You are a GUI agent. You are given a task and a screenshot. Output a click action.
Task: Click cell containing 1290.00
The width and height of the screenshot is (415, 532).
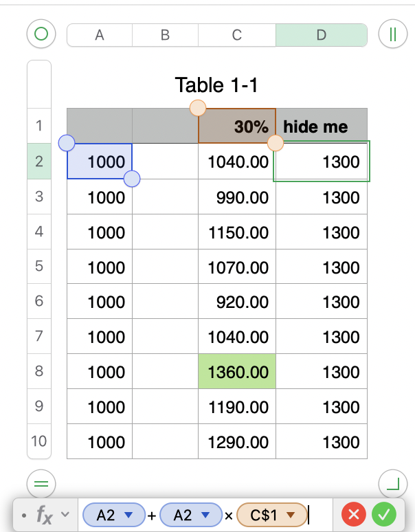click(x=237, y=441)
